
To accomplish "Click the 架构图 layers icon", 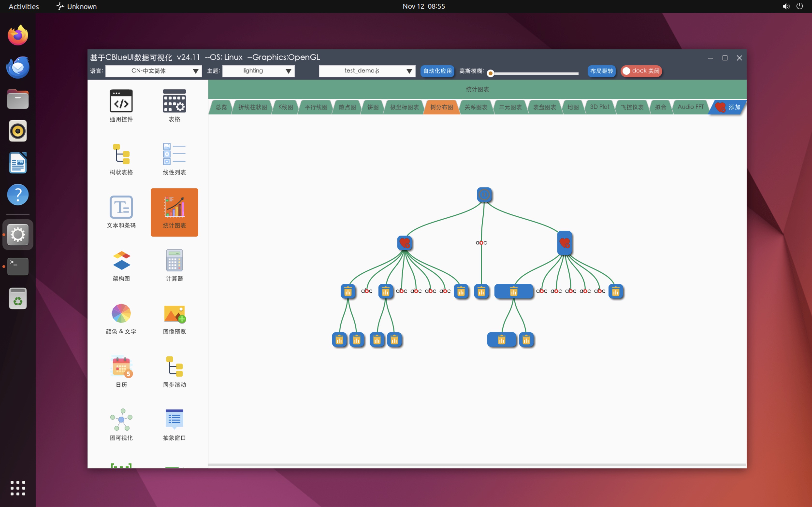I will (x=121, y=260).
